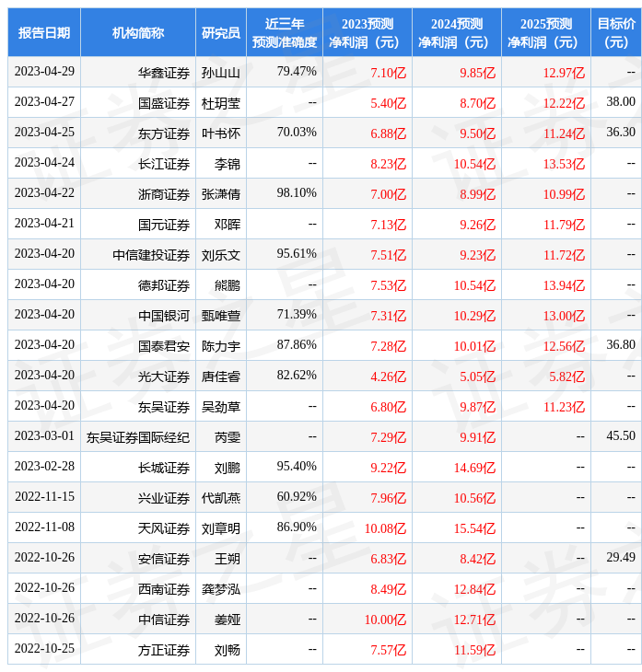Screen dimensions: 642x672
Task: Select the 天风证券 institution cell
Action: click(137, 528)
